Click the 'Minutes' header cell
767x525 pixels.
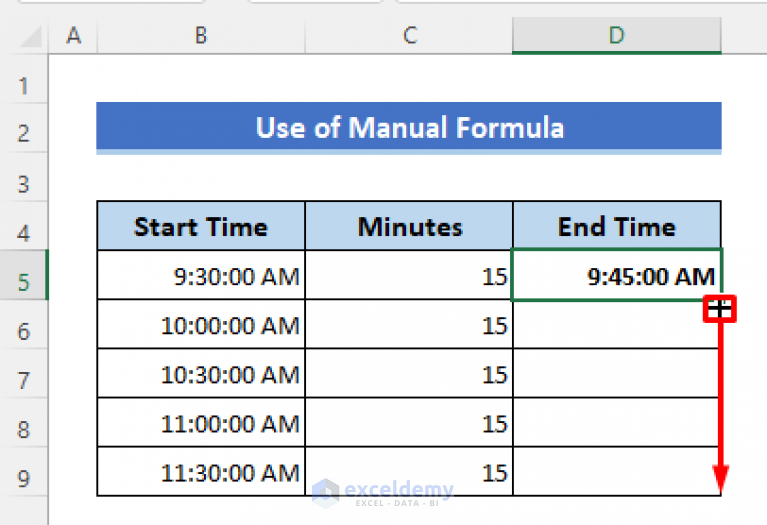[x=409, y=226]
